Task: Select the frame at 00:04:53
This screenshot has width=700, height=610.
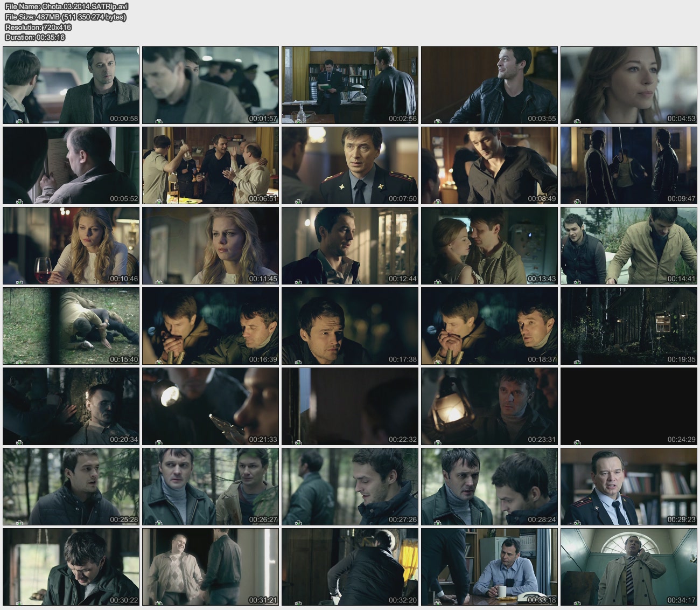Action: point(628,85)
